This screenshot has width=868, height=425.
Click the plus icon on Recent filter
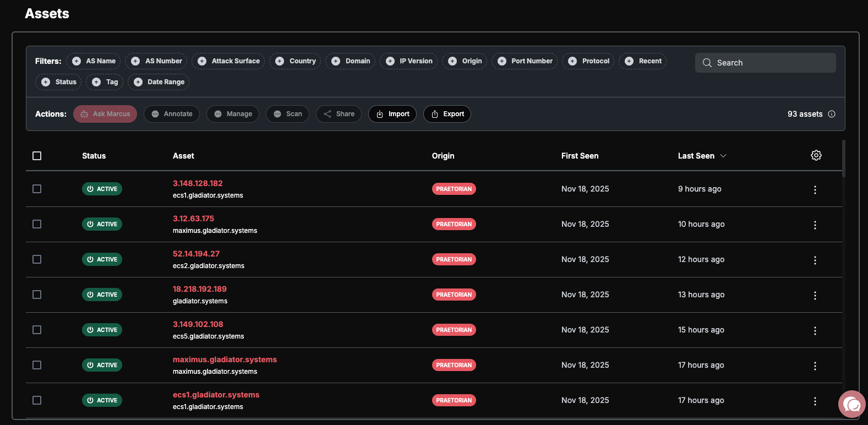[629, 61]
